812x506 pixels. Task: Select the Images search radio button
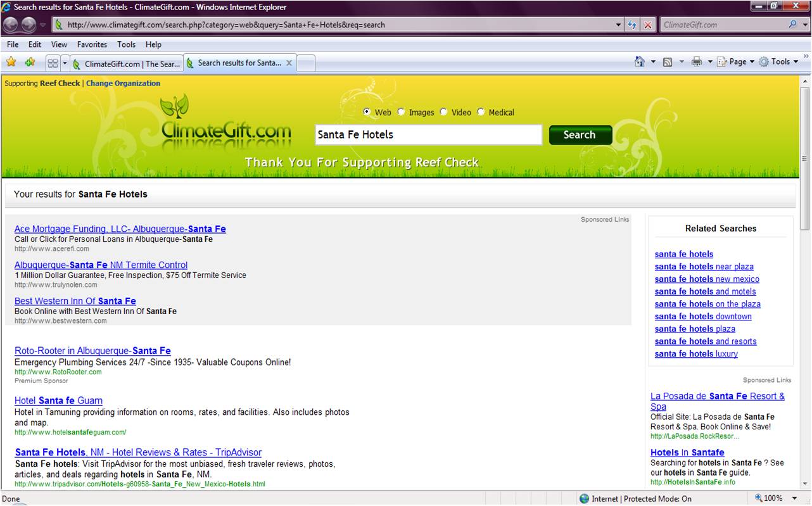[x=401, y=112]
